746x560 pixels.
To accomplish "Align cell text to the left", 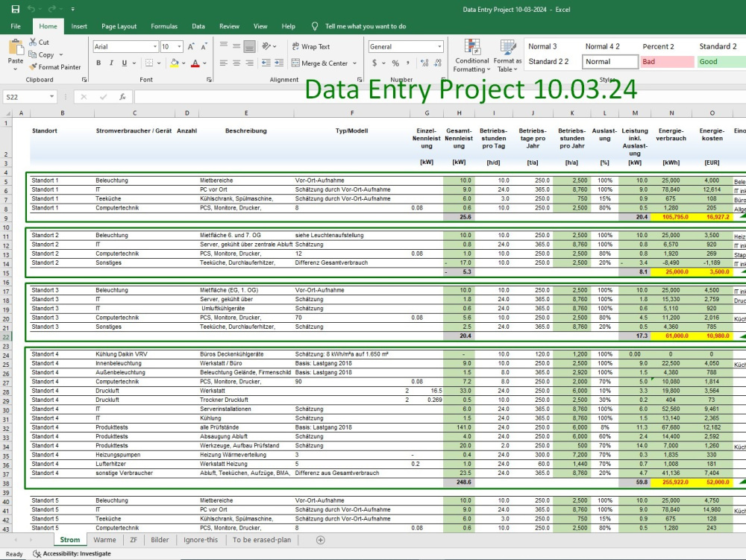I will click(224, 63).
